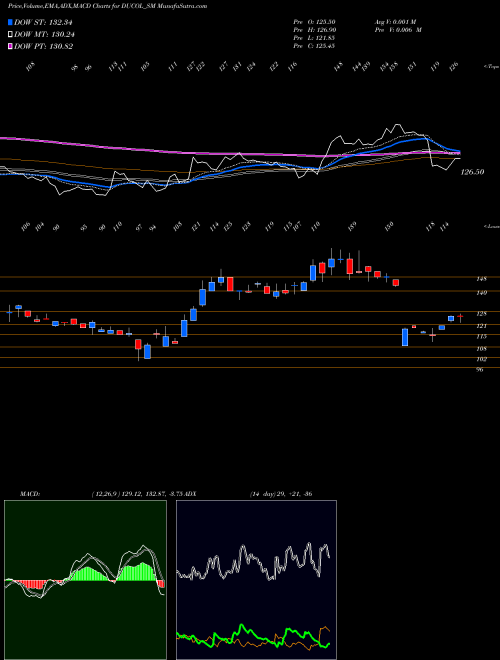Image resolution: width=500 pixels, height=660 pixels.
Task: Open the ADX indicator chart panel
Action: 256,580
